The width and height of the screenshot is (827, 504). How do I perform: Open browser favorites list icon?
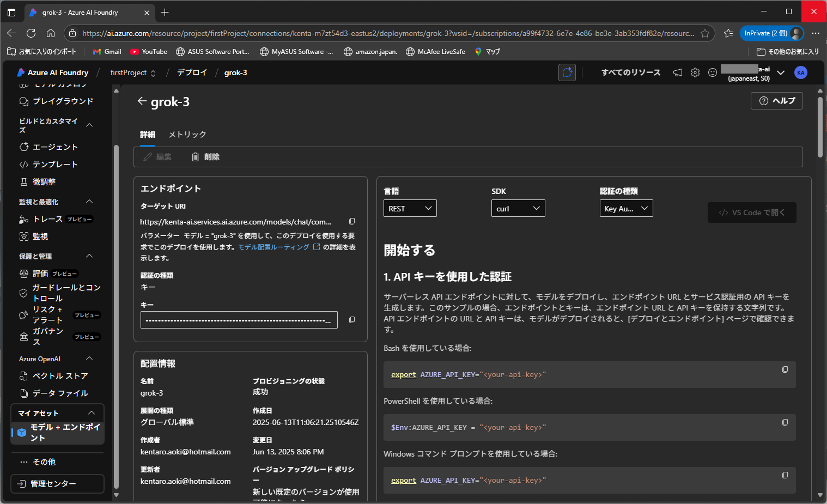click(x=728, y=33)
